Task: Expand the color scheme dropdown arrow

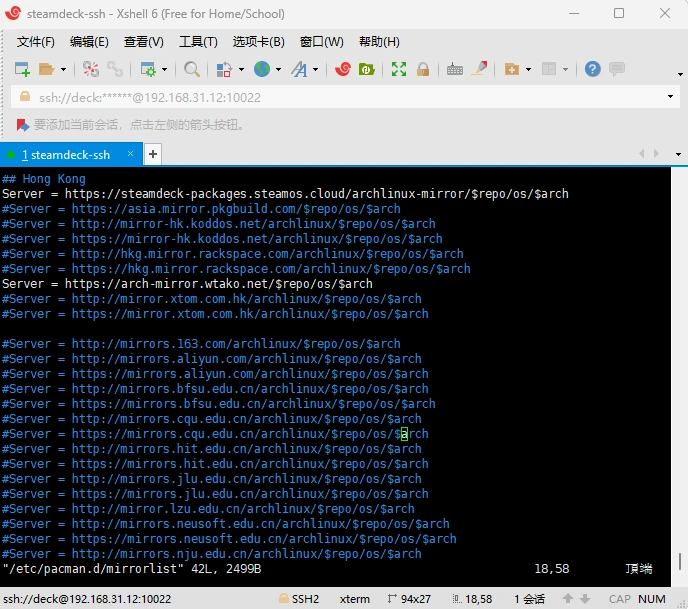Action: 241,69
